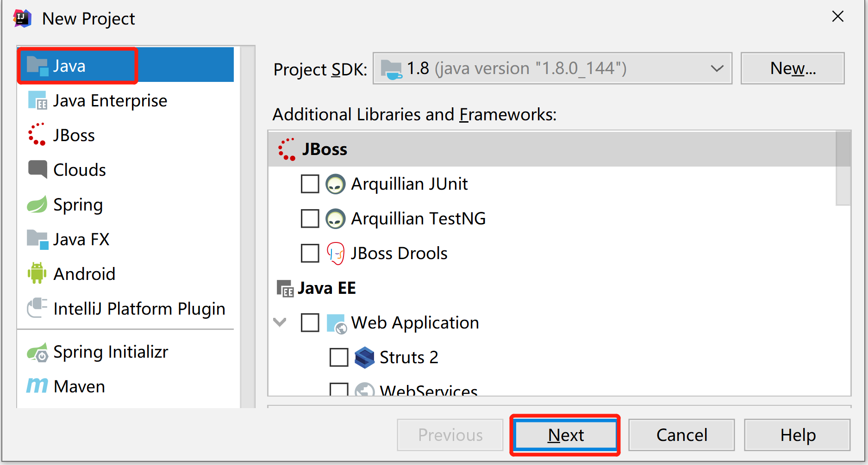Choose Clouds project type

(x=125, y=170)
